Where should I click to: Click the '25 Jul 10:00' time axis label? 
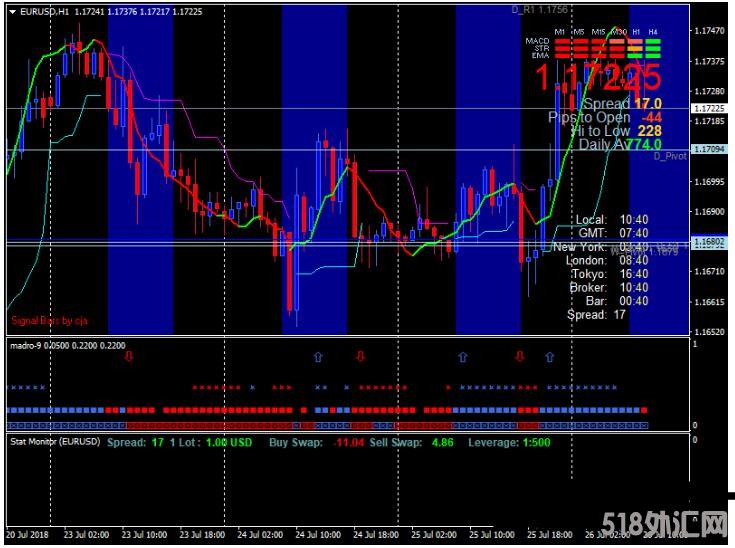492,534
